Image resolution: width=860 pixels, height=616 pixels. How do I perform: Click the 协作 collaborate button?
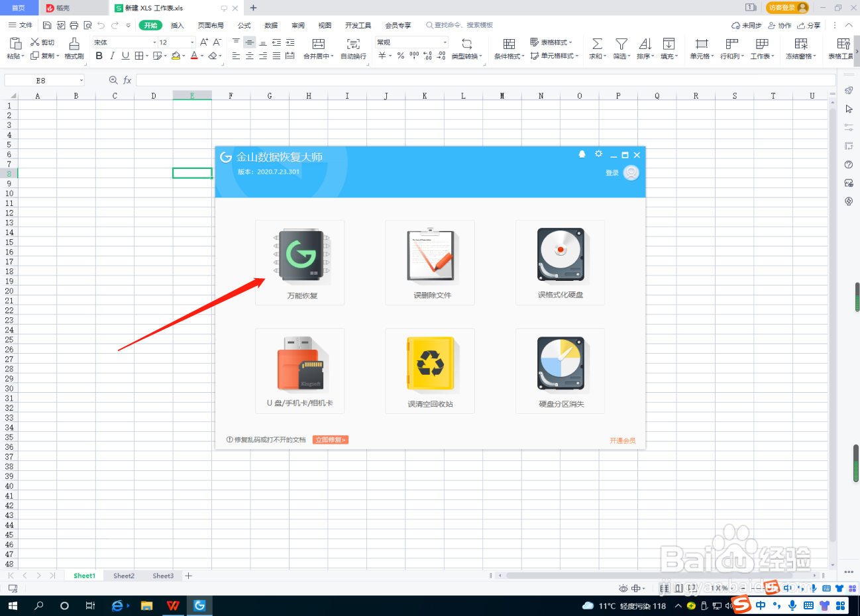coord(780,25)
